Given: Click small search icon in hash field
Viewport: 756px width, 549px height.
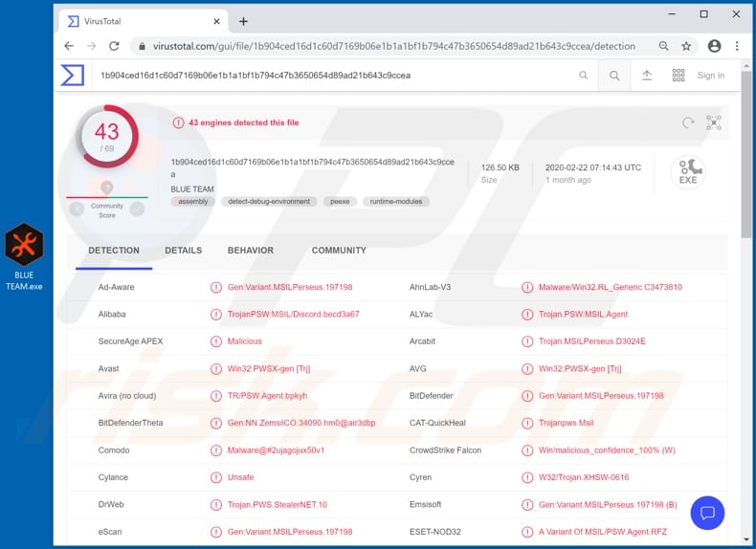Looking at the screenshot, I should (x=584, y=76).
